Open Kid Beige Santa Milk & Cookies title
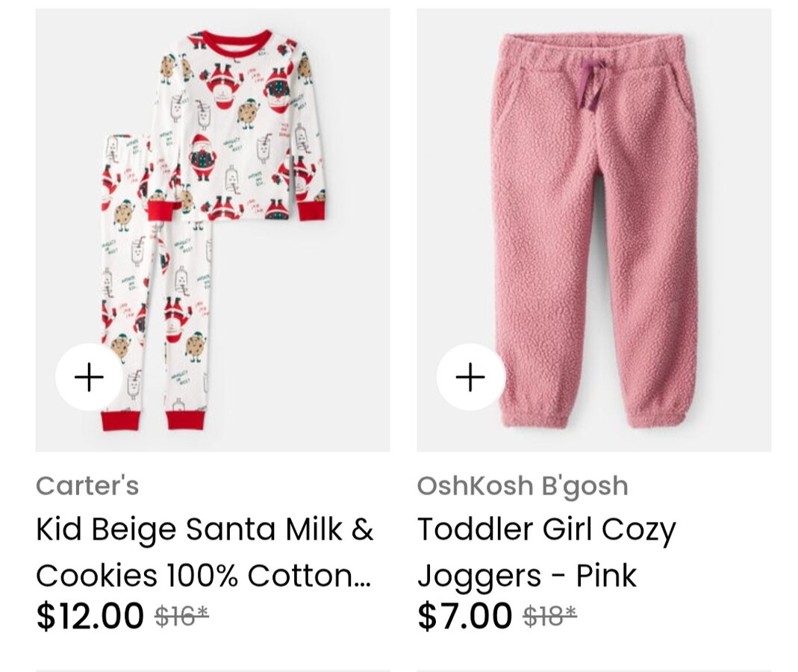The height and width of the screenshot is (672, 798). pos(205,530)
